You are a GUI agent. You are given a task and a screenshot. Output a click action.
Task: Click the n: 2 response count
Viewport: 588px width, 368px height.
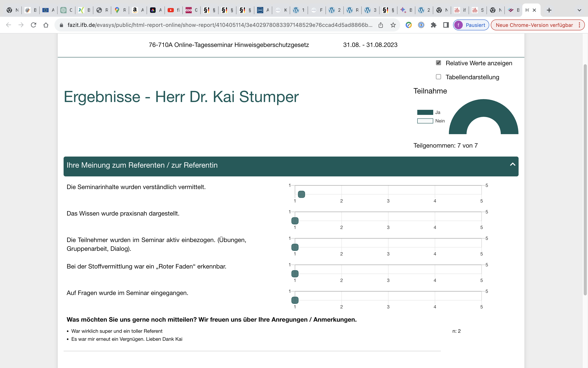click(456, 331)
